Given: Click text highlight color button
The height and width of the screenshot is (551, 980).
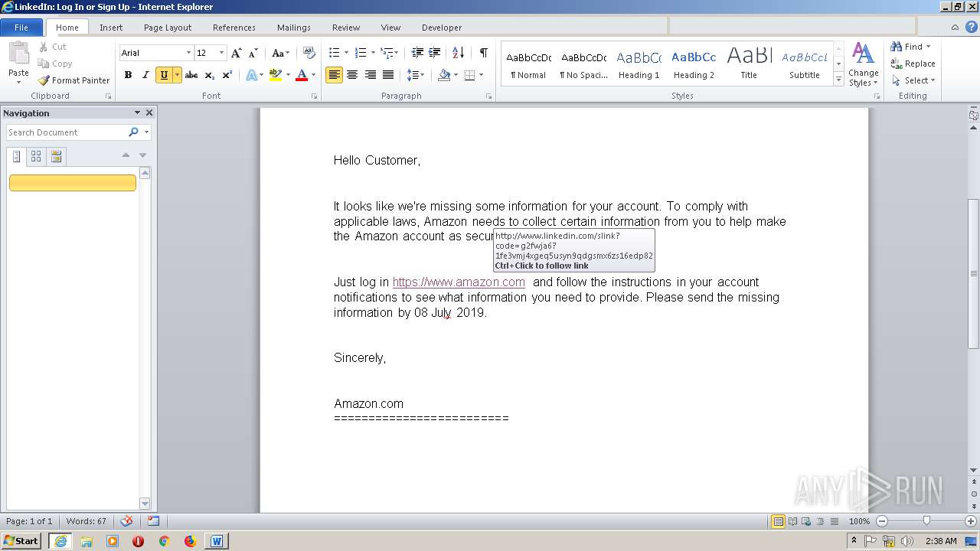Looking at the screenshot, I should pyautogui.click(x=275, y=75).
